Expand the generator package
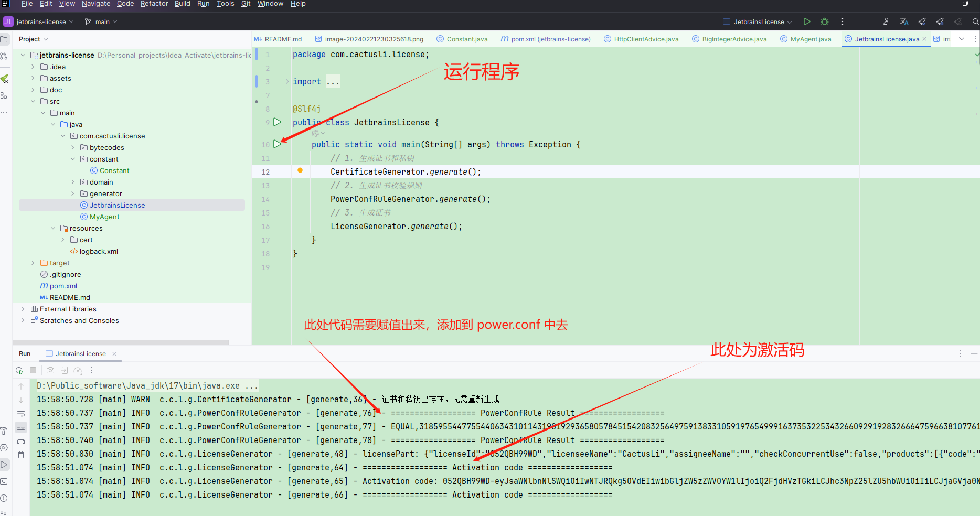 coord(73,193)
